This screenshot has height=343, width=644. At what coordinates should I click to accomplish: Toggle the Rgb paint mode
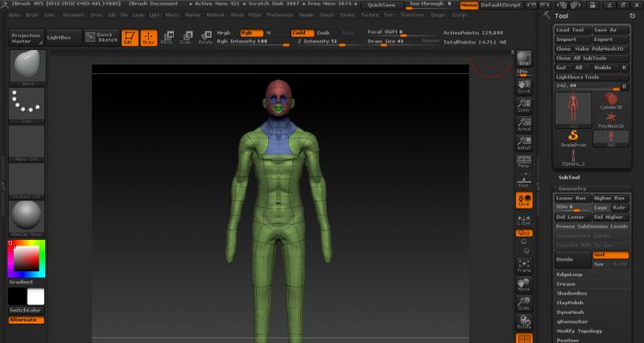click(250, 32)
